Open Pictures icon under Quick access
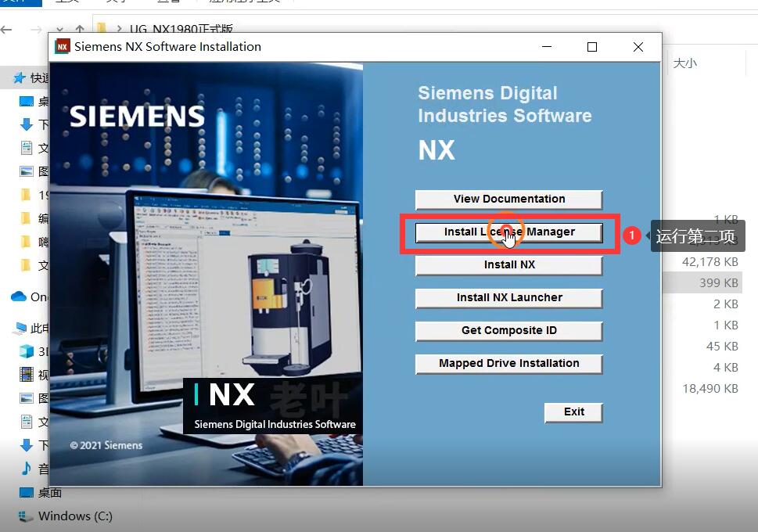The height and width of the screenshot is (532, 758). 26,171
